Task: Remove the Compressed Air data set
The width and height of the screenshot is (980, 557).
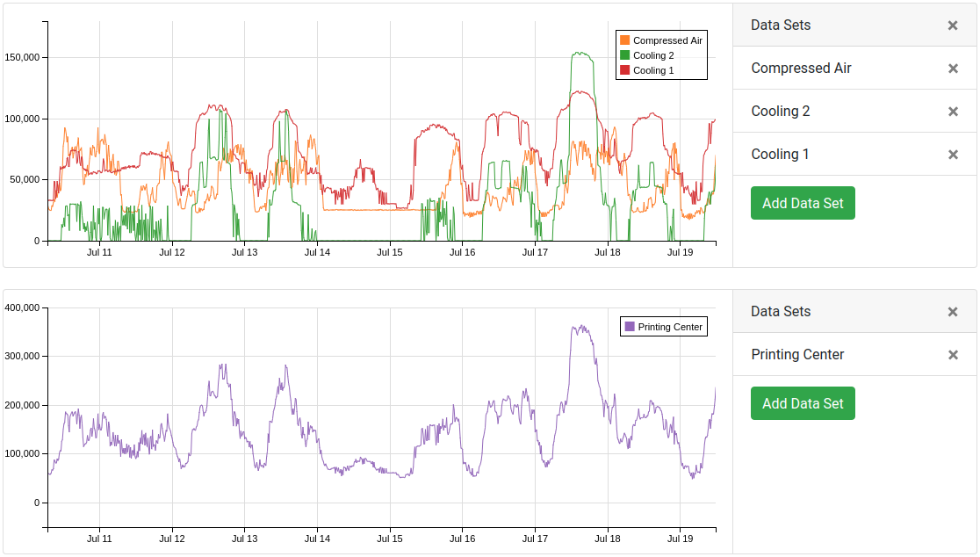Action: pyautogui.click(x=953, y=69)
